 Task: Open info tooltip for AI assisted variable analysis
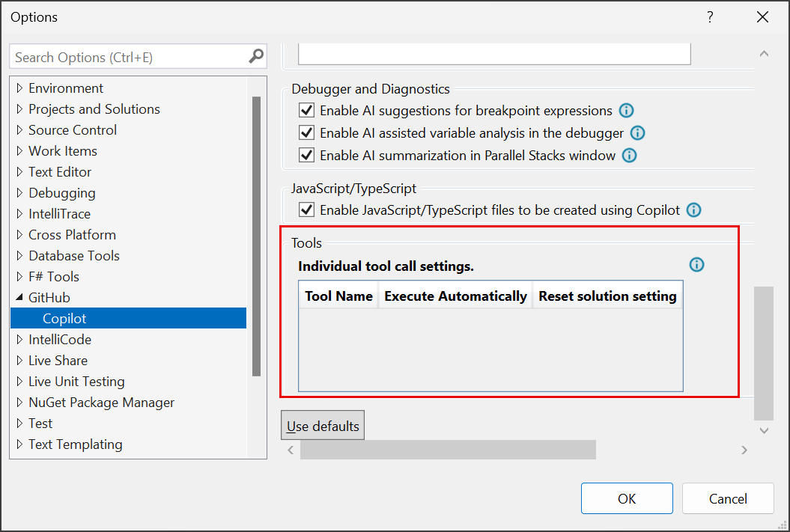coord(637,132)
